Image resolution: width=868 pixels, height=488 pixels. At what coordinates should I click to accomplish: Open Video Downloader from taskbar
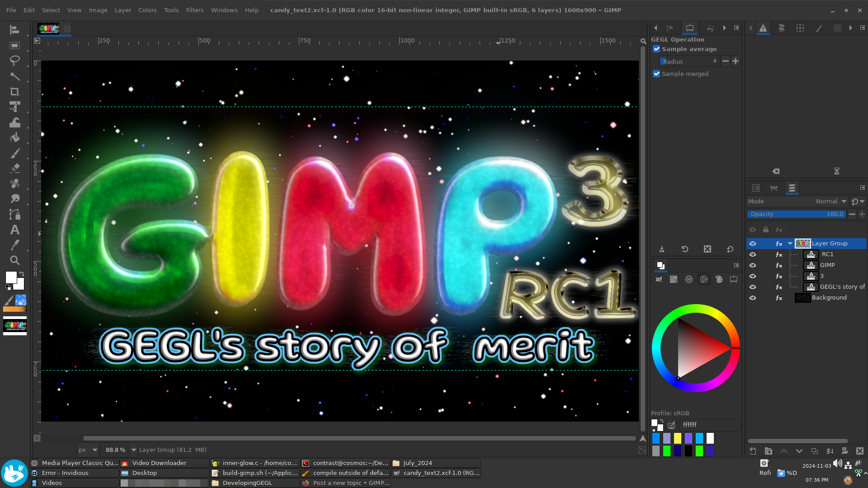(x=164, y=463)
